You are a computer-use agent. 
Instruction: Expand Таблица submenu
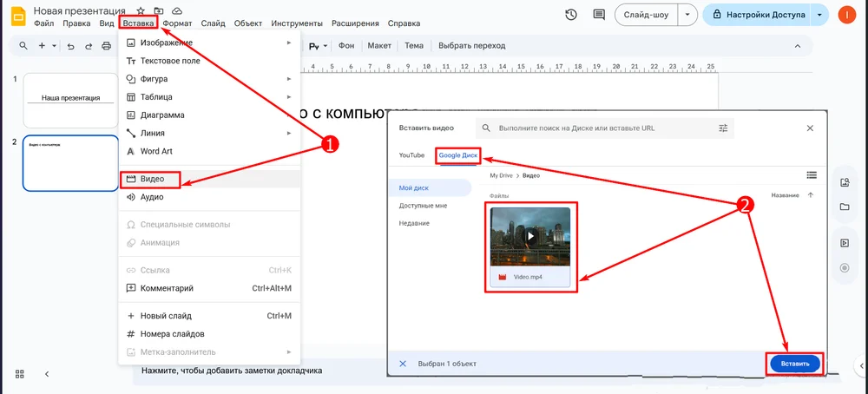[289, 97]
